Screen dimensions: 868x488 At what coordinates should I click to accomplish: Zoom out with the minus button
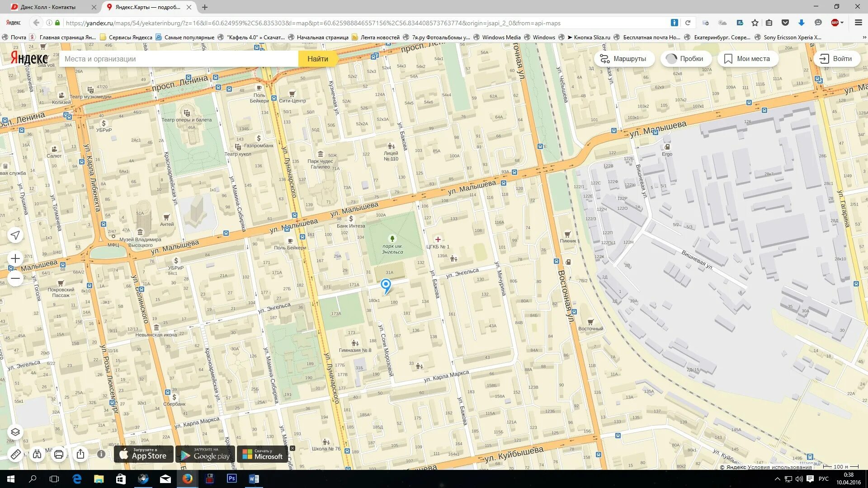15,278
